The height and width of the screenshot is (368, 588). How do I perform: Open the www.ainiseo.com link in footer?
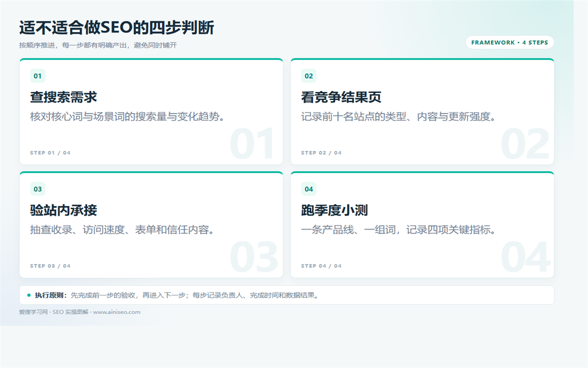(x=117, y=312)
